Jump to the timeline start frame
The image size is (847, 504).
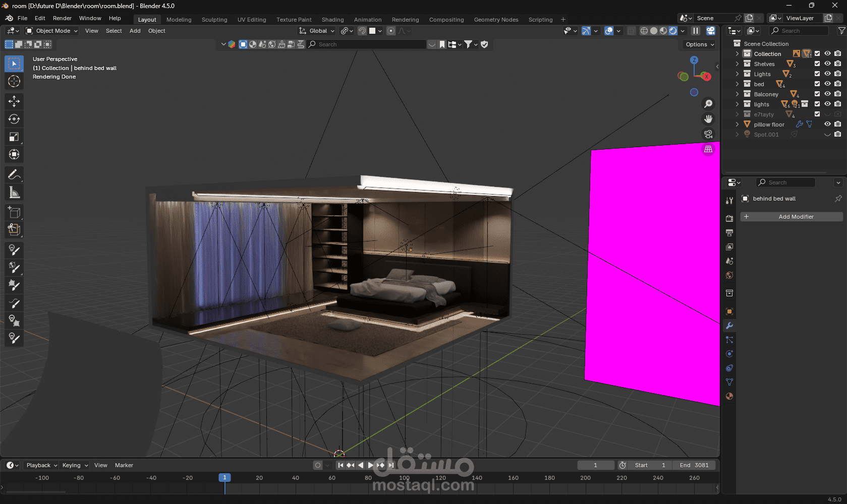(x=341, y=465)
